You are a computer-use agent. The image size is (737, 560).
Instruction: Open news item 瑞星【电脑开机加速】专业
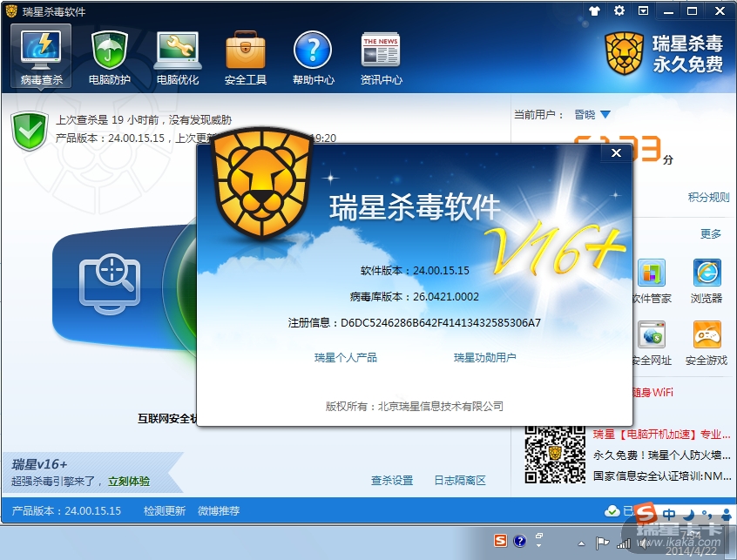click(x=661, y=434)
